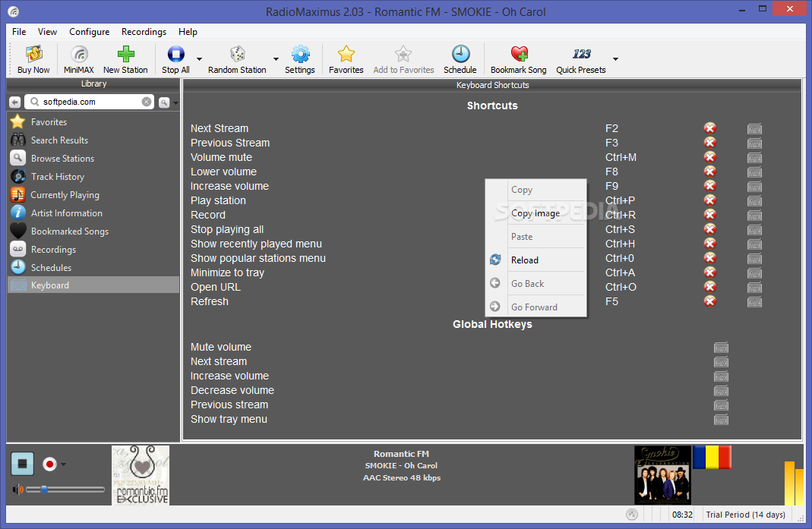
Task: Clear the softpedia.com search text
Action: pos(147,102)
